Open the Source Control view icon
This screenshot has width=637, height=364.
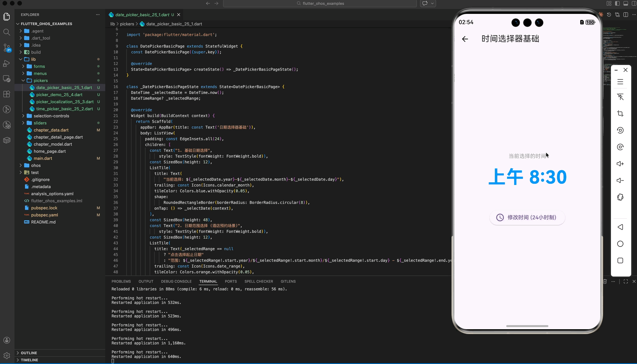[7, 48]
